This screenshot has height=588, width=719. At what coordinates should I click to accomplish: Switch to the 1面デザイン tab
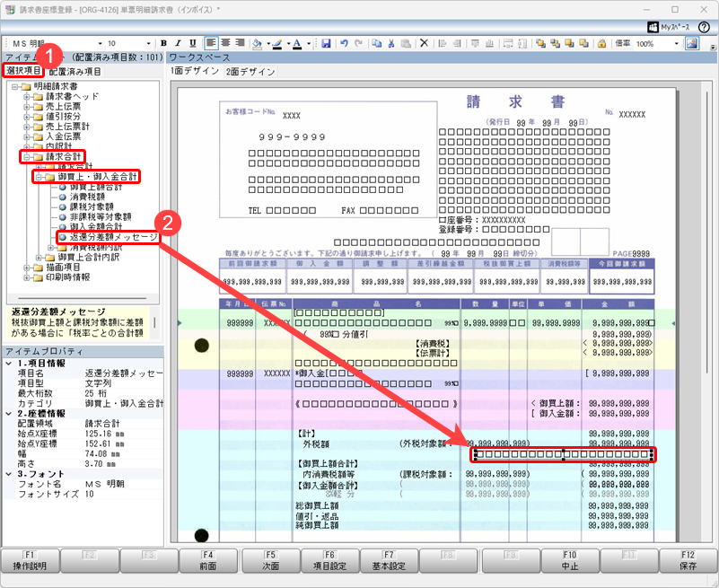pyautogui.click(x=195, y=71)
